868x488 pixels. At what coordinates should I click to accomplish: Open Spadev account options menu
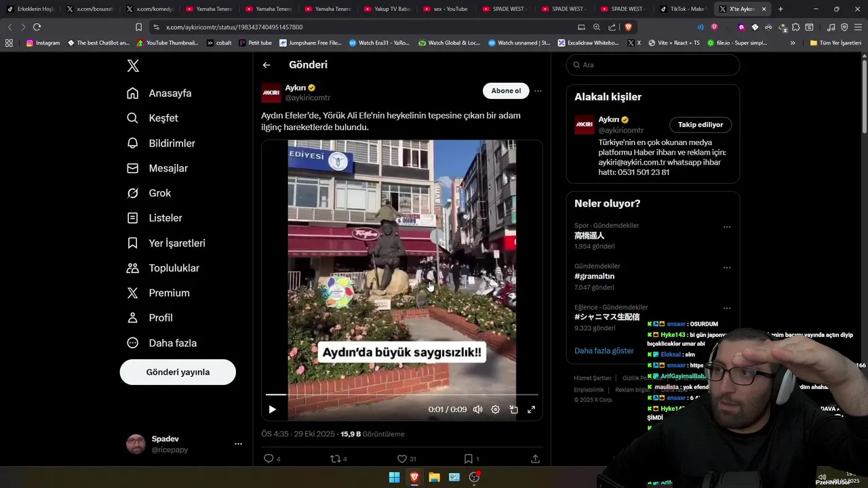pos(238,444)
